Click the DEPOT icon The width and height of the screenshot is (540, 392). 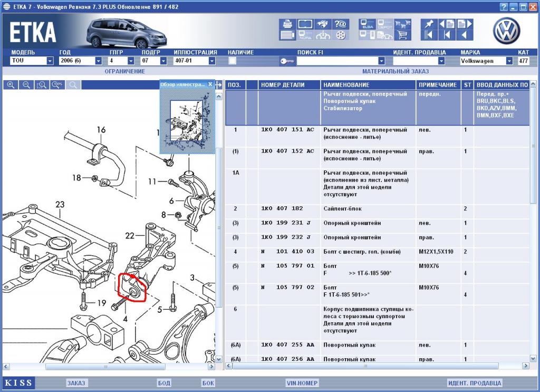384,24
